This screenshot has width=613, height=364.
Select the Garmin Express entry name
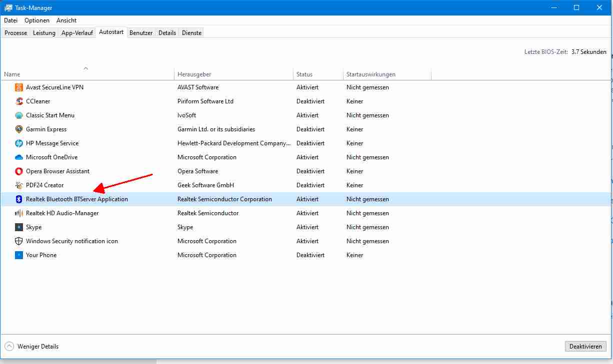click(x=46, y=129)
